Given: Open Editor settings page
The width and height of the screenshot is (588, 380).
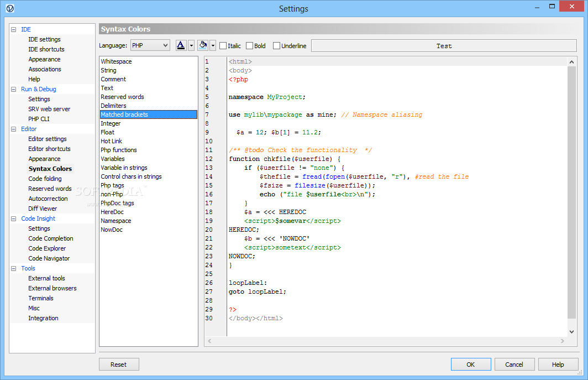Looking at the screenshot, I should coord(48,139).
